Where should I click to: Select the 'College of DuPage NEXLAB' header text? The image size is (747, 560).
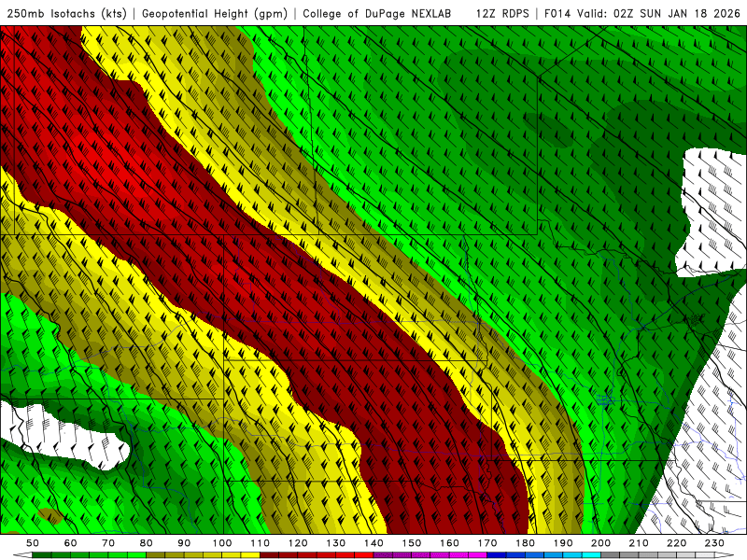point(377,13)
